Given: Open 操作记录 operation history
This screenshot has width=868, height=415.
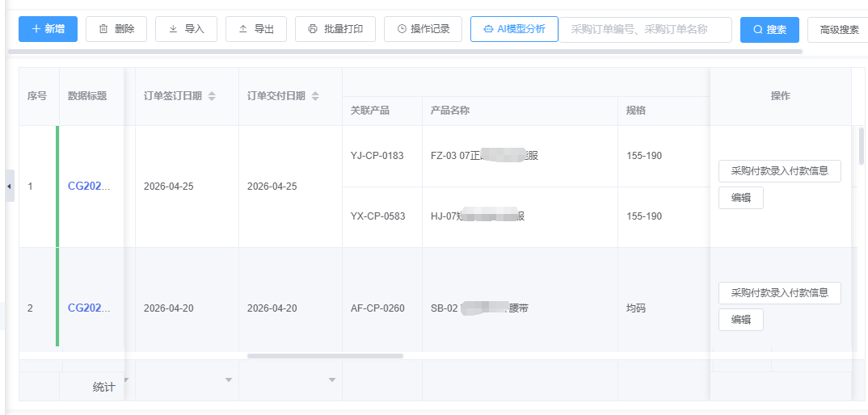Looking at the screenshot, I should [423, 29].
